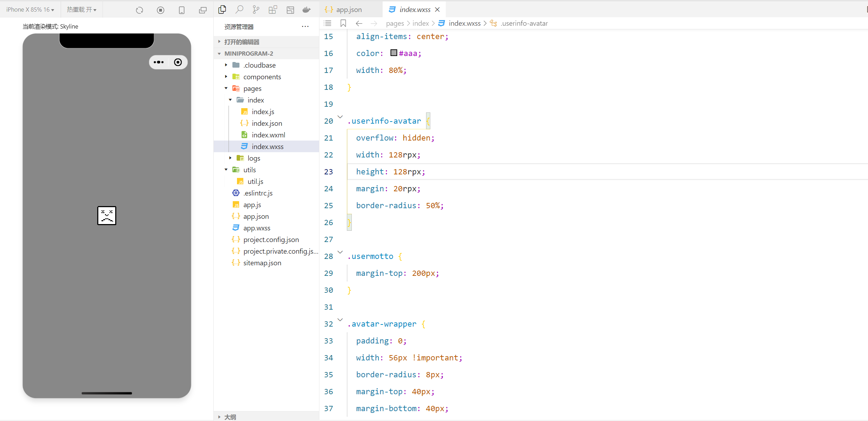The height and width of the screenshot is (421, 868).
Task: Open the source control branch icon
Action: (x=256, y=10)
